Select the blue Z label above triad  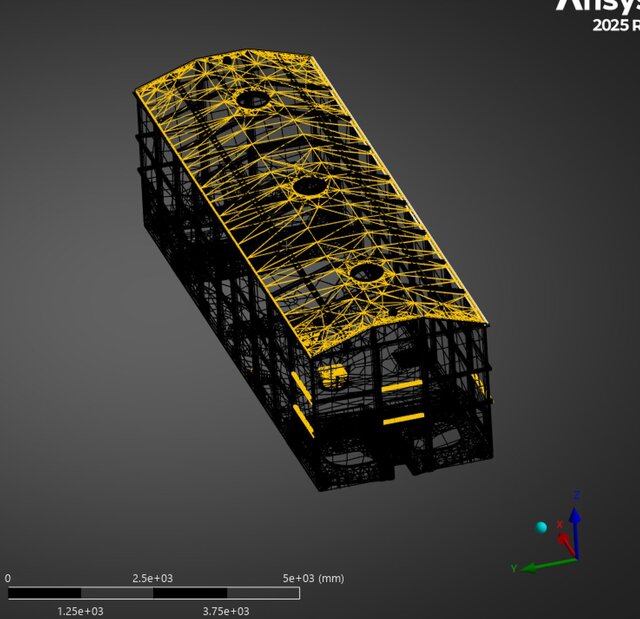[576, 495]
